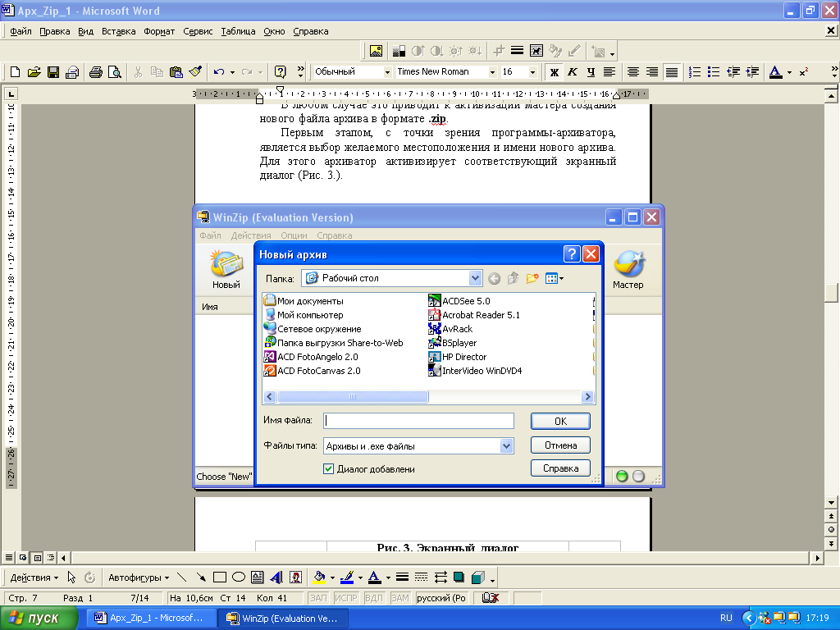Image resolution: width=840 pixels, height=630 pixels.
Task: Open the Times New Roman font dropdown
Action: (x=492, y=72)
